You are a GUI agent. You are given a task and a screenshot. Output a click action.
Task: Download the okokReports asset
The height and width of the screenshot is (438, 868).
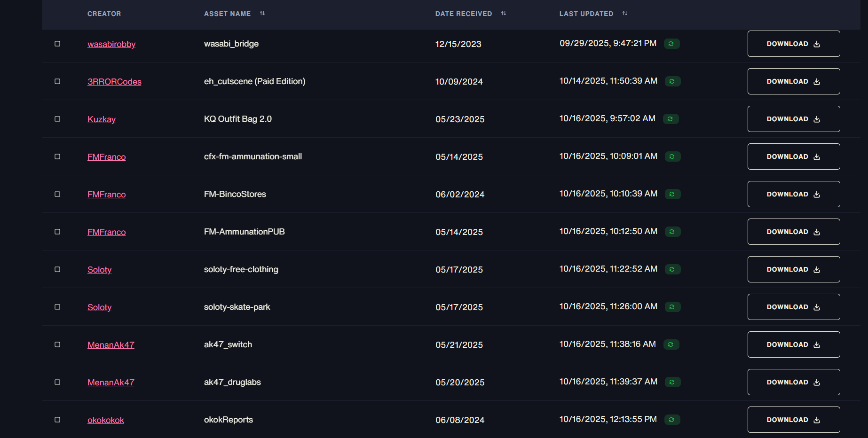[794, 420]
